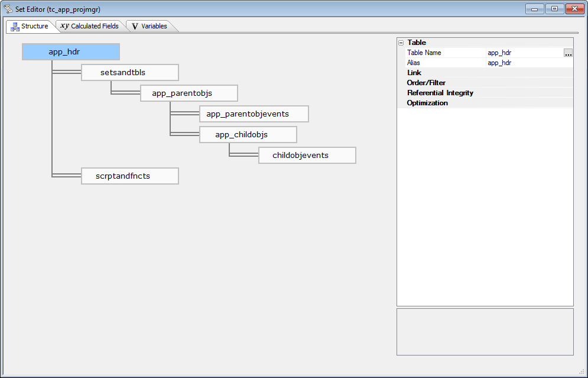588x378 pixels.
Task: Collapse the Table property group
Action: pos(401,43)
